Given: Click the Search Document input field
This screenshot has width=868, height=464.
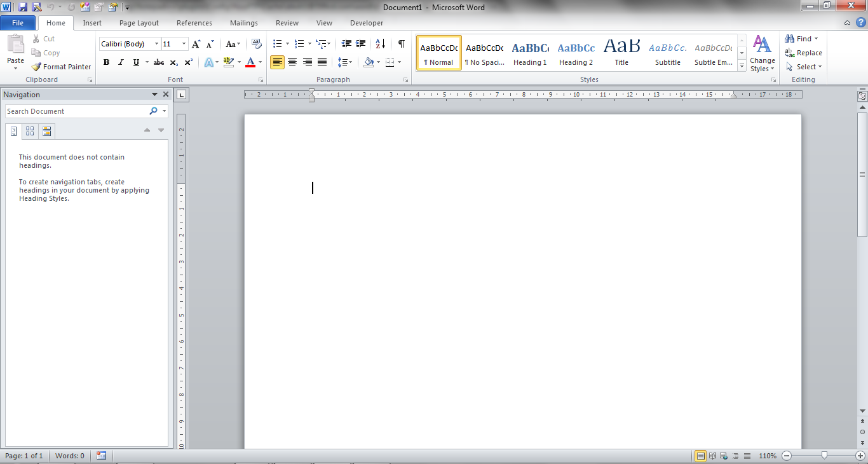Looking at the screenshot, I should [76, 111].
